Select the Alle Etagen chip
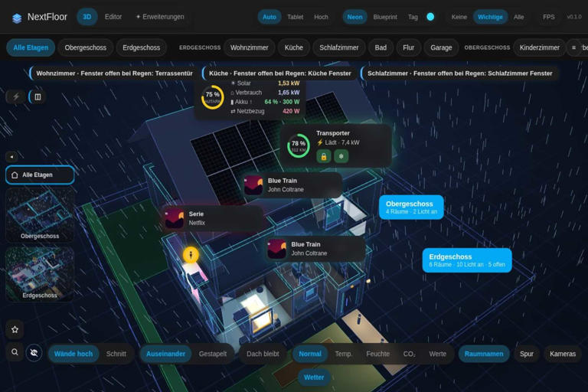Viewport: 588px width, 392px height. pos(31,47)
